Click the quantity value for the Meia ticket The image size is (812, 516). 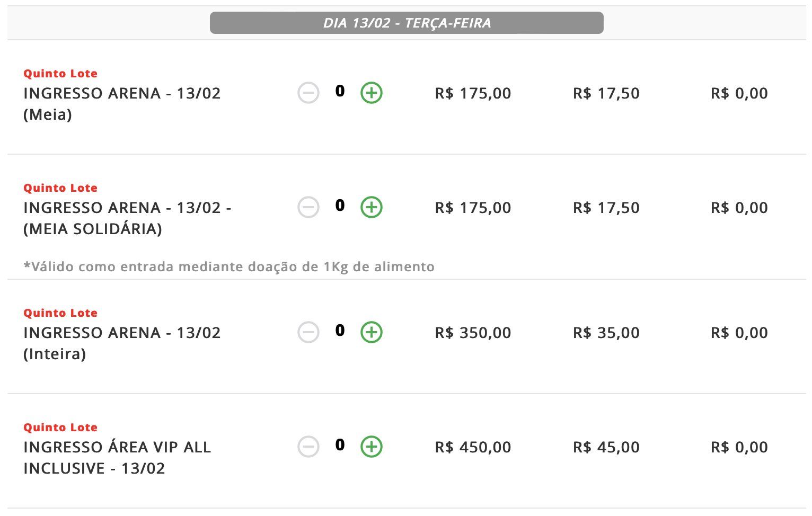click(340, 91)
